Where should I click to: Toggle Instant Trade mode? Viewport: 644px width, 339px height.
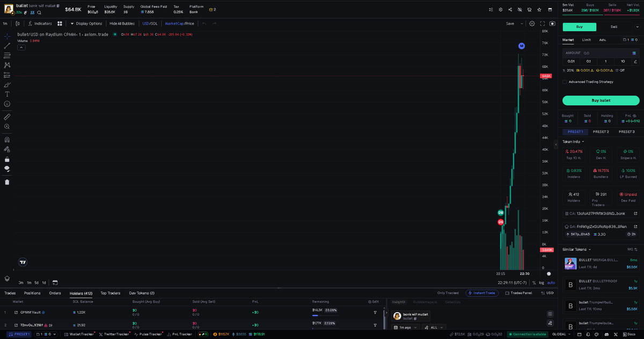(482, 293)
